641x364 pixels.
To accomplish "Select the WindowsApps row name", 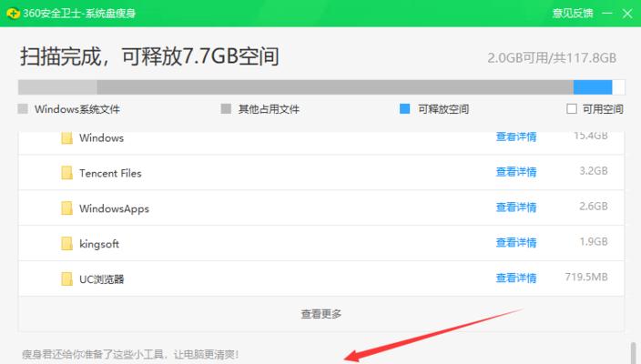I will 114,208.
